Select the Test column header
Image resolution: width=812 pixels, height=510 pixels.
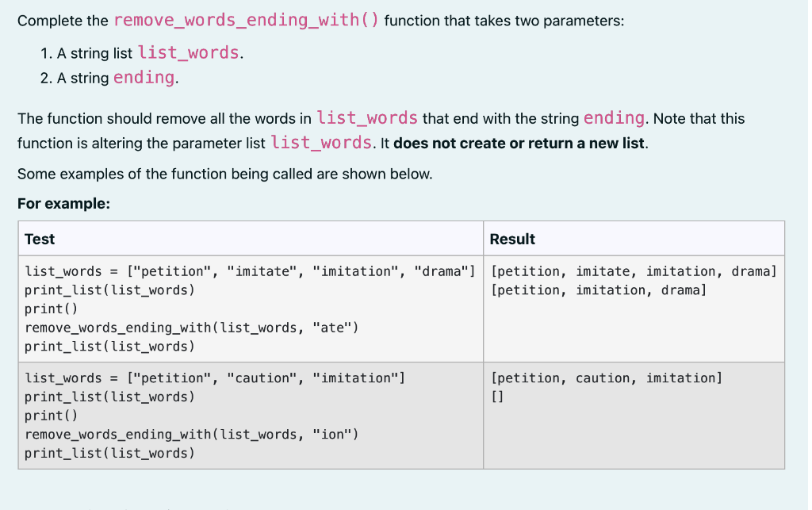(x=40, y=238)
